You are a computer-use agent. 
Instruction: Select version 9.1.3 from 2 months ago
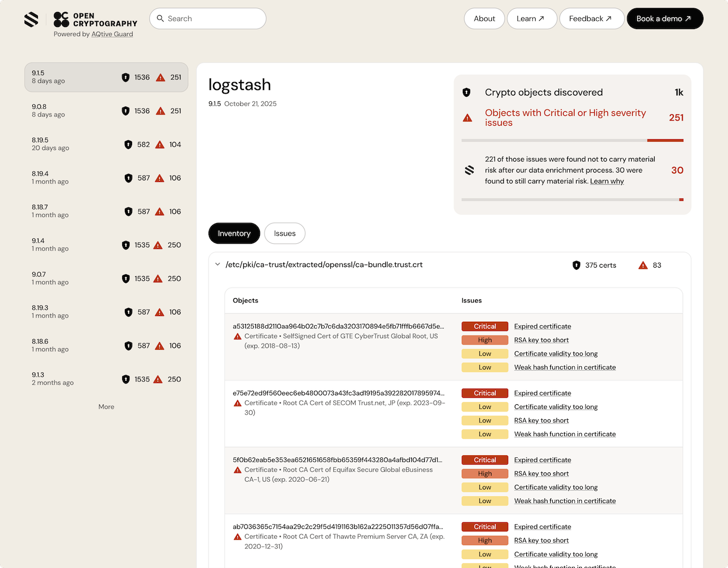pyautogui.click(x=106, y=379)
